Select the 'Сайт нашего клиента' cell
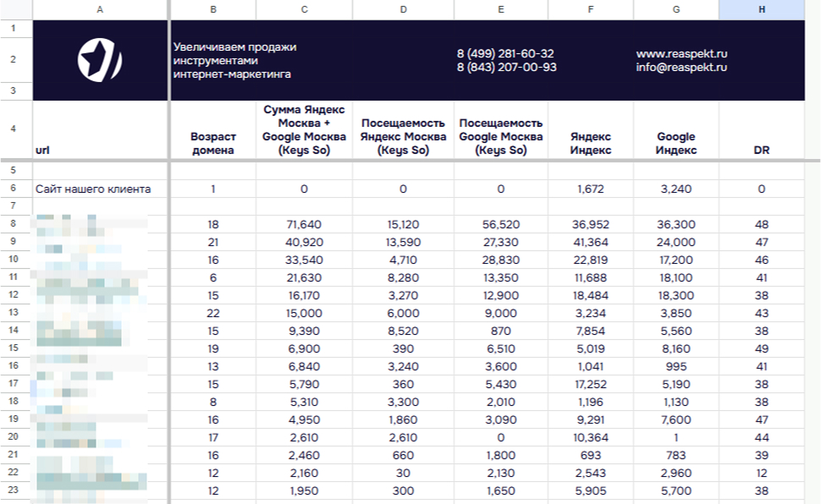 click(93, 189)
